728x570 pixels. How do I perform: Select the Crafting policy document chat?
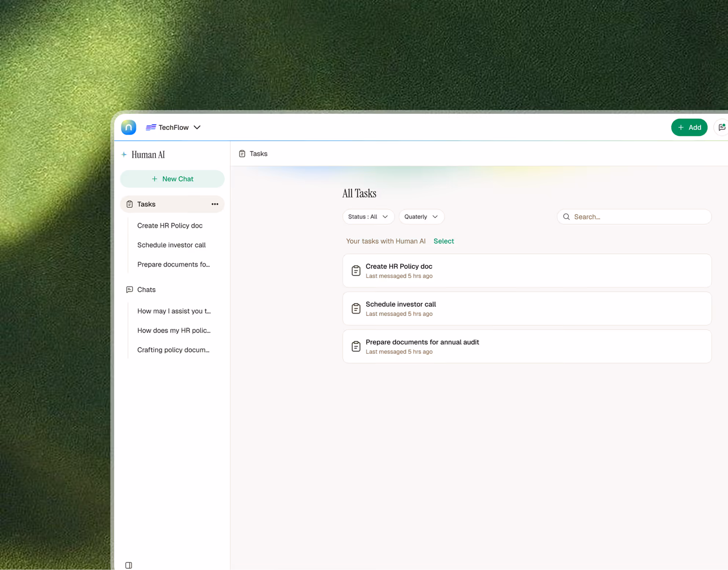(x=173, y=350)
